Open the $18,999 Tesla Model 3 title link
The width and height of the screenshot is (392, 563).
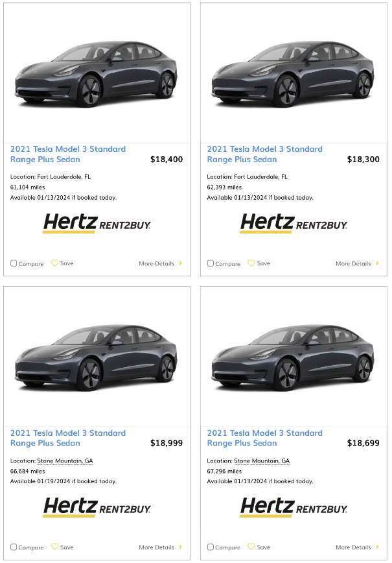(x=67, y=438)
